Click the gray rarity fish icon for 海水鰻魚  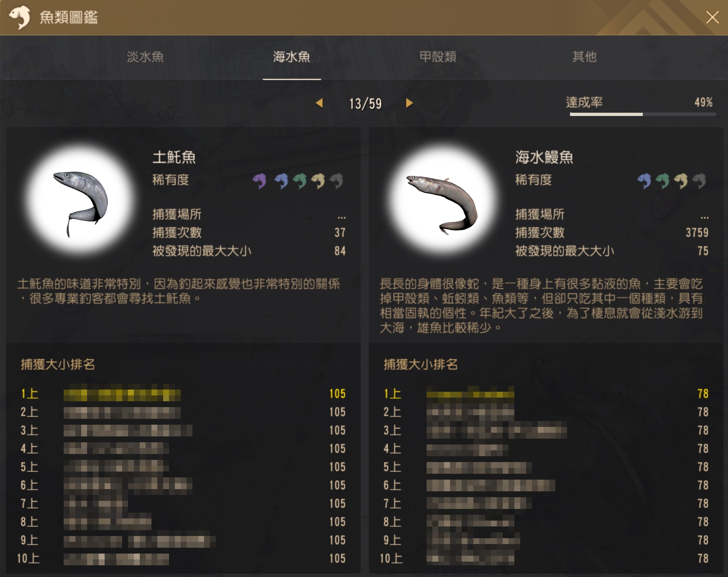click(699, 180)
